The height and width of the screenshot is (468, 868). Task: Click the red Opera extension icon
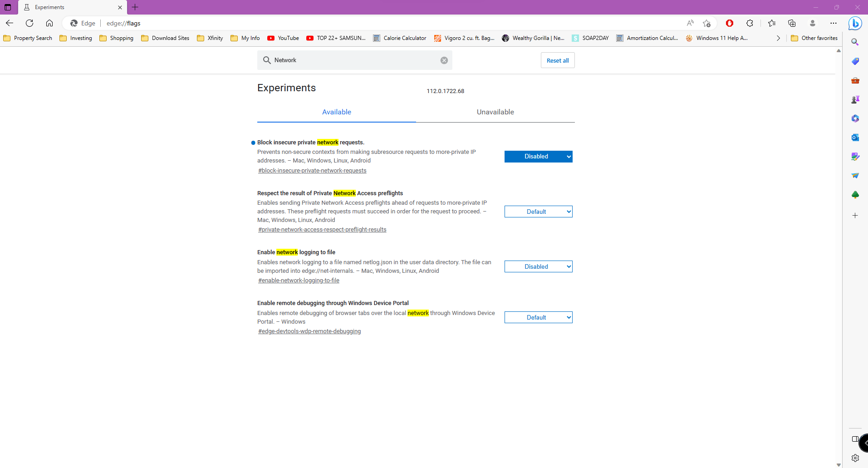coord(730,23)
